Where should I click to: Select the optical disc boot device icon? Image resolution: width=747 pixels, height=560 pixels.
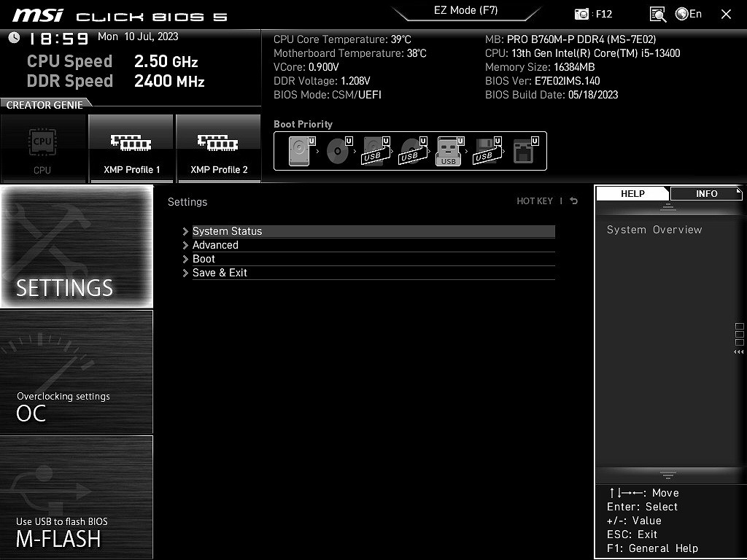click(x=339, y=151)
